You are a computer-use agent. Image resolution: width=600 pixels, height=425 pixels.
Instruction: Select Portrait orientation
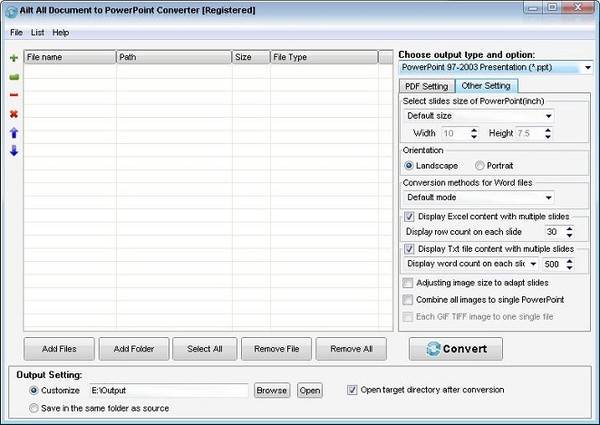[x=494, y=166]
